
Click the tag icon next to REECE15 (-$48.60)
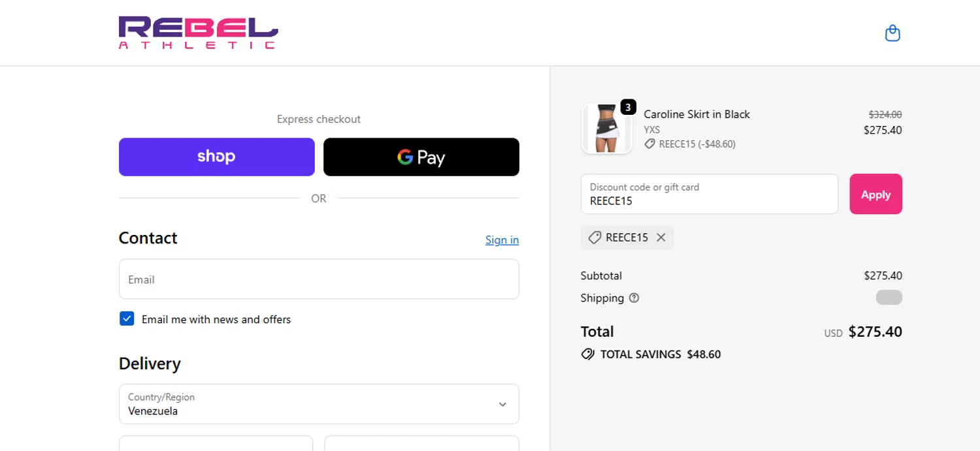(649, 144)
